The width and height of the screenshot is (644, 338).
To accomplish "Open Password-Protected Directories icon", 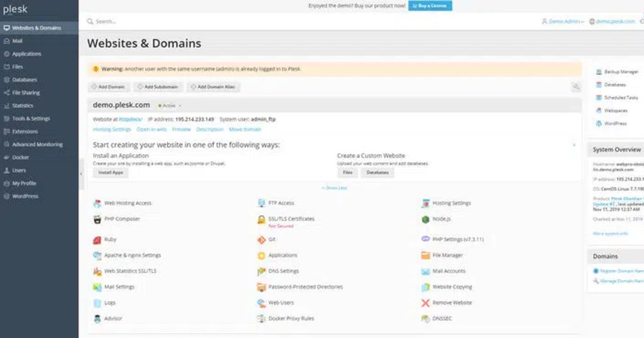I will 261,287.
